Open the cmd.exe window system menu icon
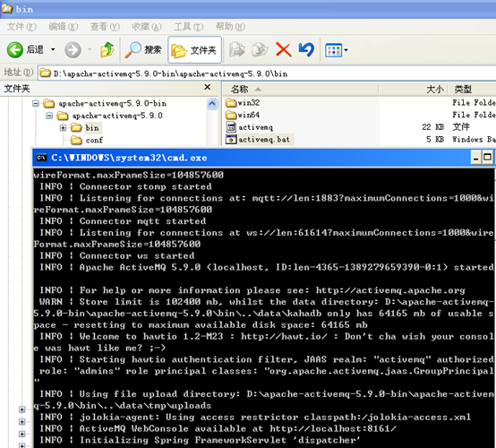496x448 pixels. tap(41, 158)
